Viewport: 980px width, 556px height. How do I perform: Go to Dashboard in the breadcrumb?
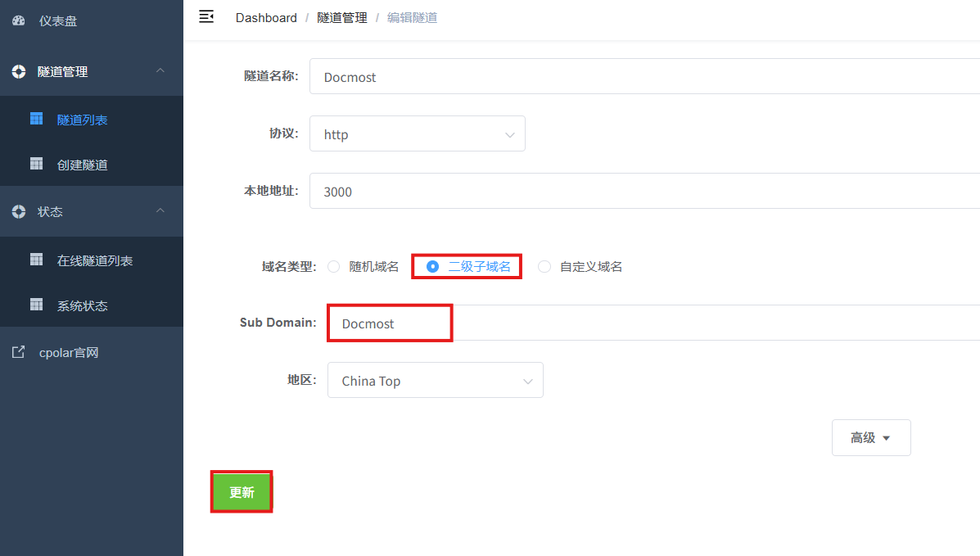266,17
